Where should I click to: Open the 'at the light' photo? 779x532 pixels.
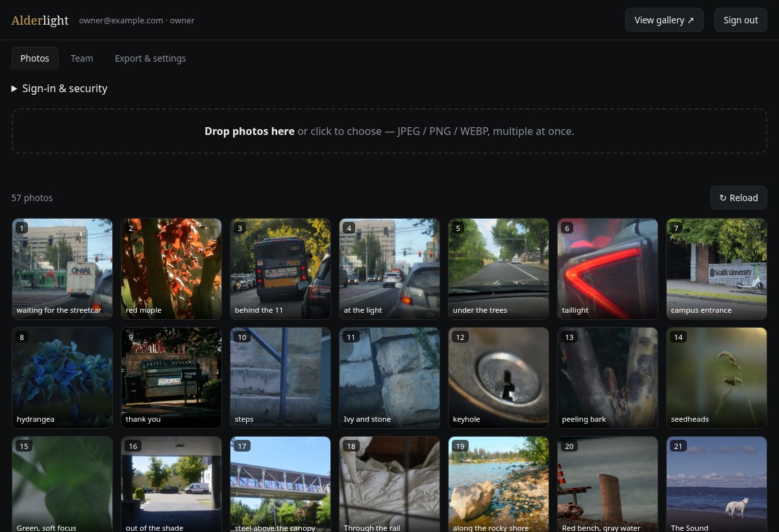tap(389, 269)
